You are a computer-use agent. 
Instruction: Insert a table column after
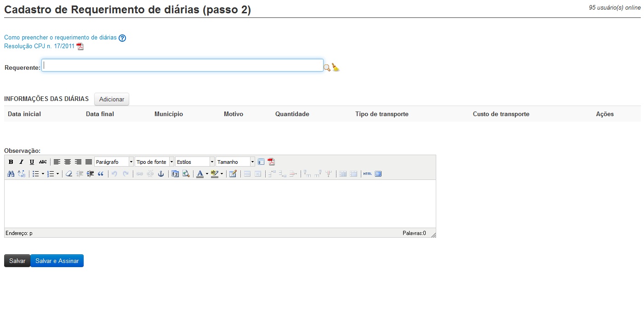click(x=318, y=174)
